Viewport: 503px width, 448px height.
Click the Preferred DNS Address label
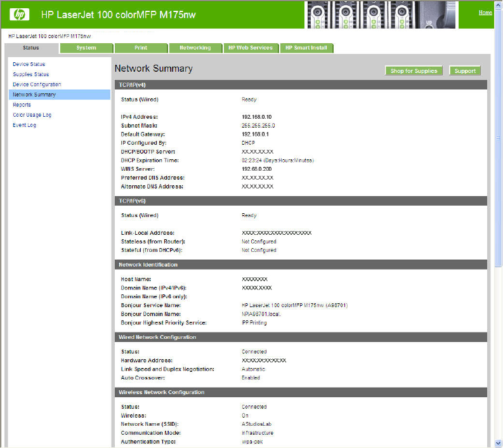point(153,178)
